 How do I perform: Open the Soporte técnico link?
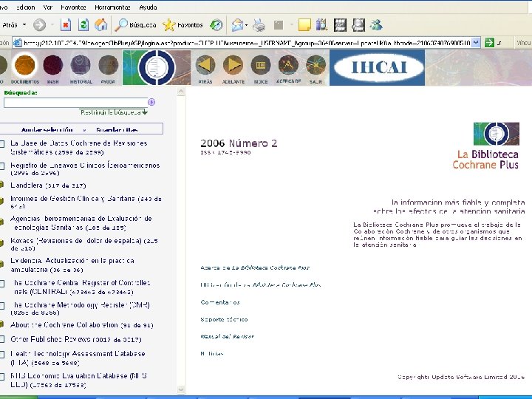[224, 319]
